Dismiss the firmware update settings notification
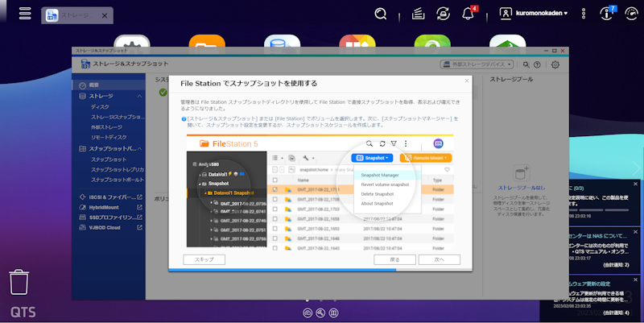 635,280
